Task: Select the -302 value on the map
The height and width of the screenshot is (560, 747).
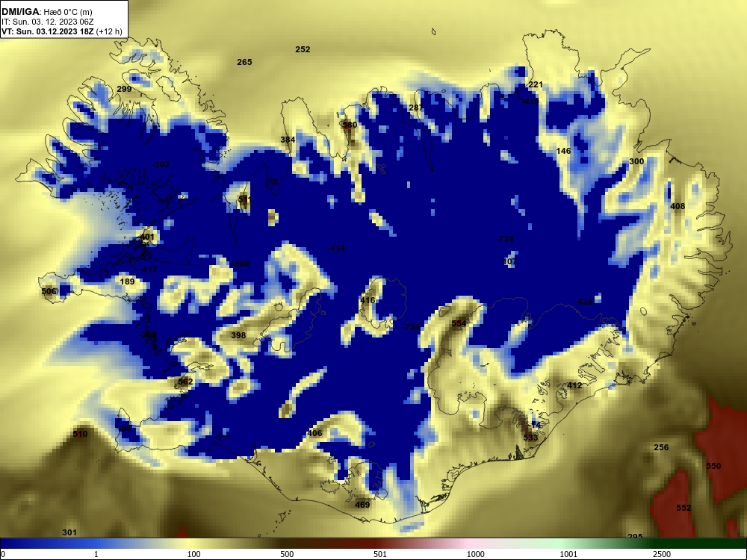Action: [x=161, y=164]
